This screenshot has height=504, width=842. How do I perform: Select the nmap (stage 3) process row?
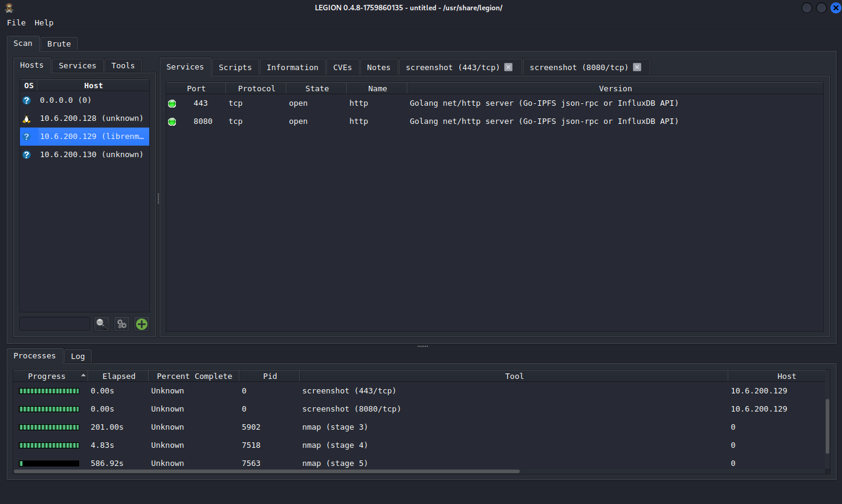[x=419, y=427]
